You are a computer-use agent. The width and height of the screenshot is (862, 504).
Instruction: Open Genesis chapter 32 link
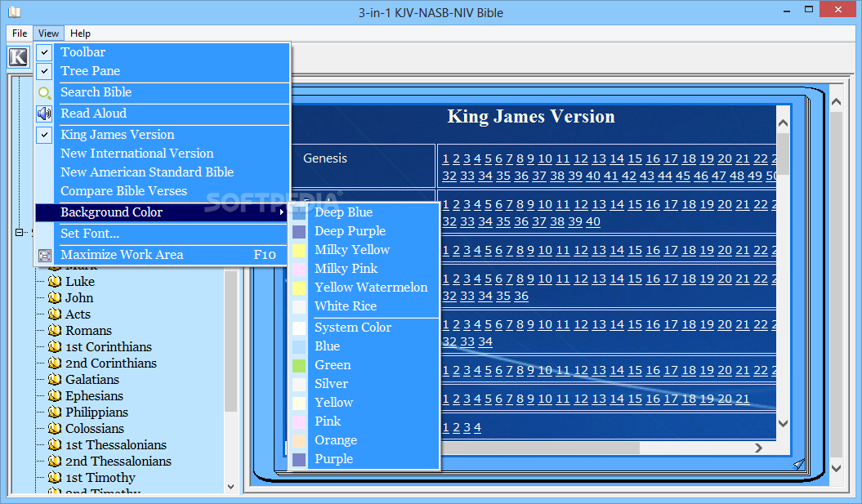point(449,176)
